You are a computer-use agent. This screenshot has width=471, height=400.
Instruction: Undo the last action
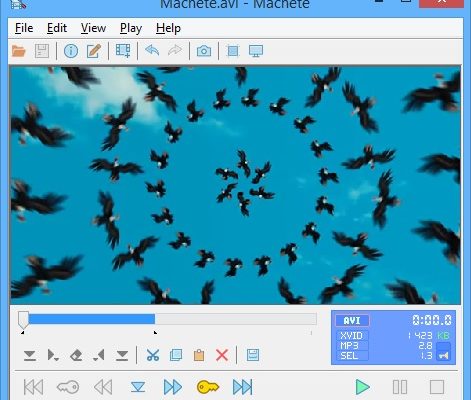[152, 51]
